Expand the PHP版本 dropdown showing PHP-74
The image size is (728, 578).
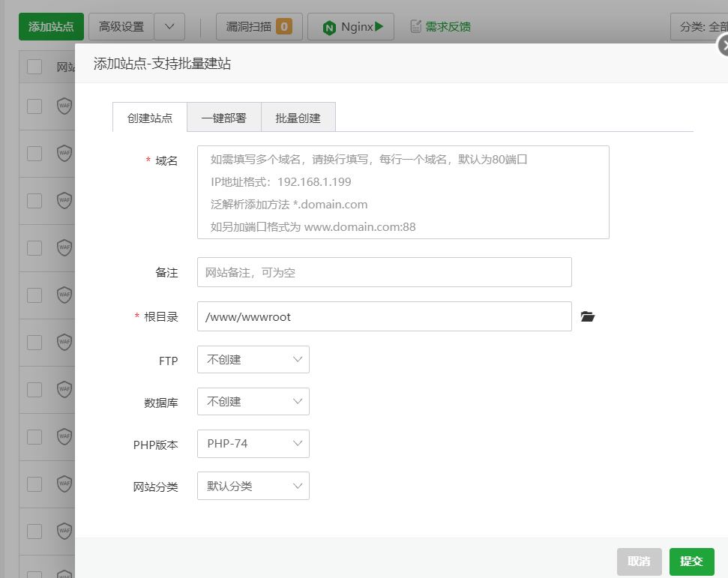(x=253, y=444)
